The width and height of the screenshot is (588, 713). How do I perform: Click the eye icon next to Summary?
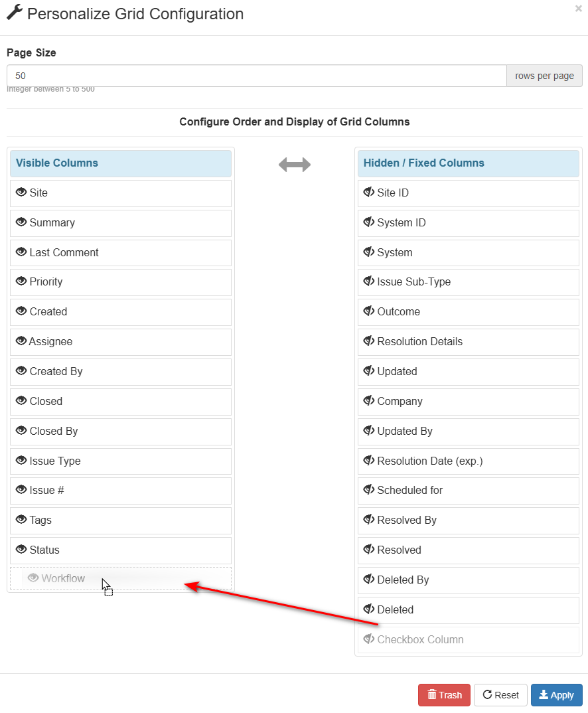[x=21, y=222]
